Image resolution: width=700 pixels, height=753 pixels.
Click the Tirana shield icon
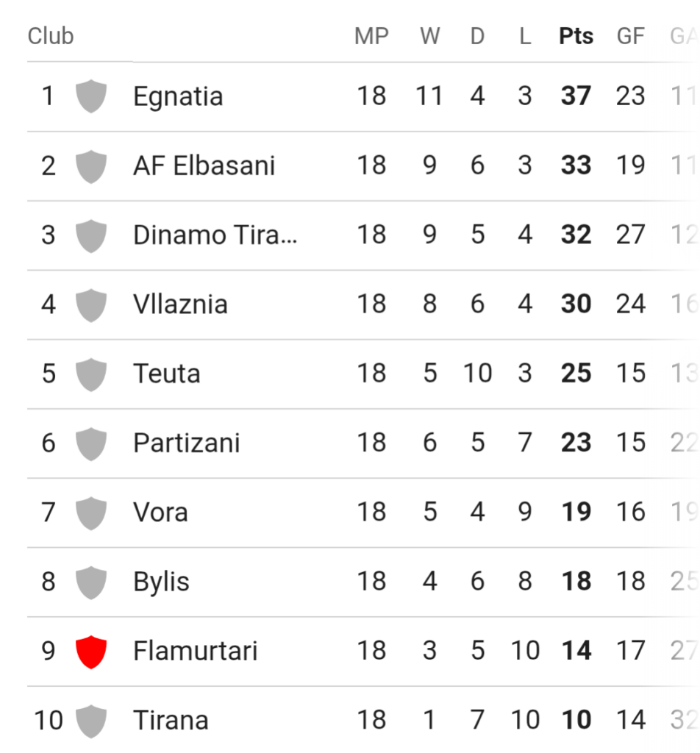[x=91, y=721]
